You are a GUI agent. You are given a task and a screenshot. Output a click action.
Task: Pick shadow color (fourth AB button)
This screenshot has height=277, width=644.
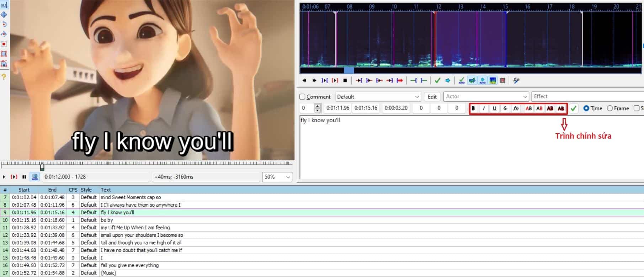point(561,108)
